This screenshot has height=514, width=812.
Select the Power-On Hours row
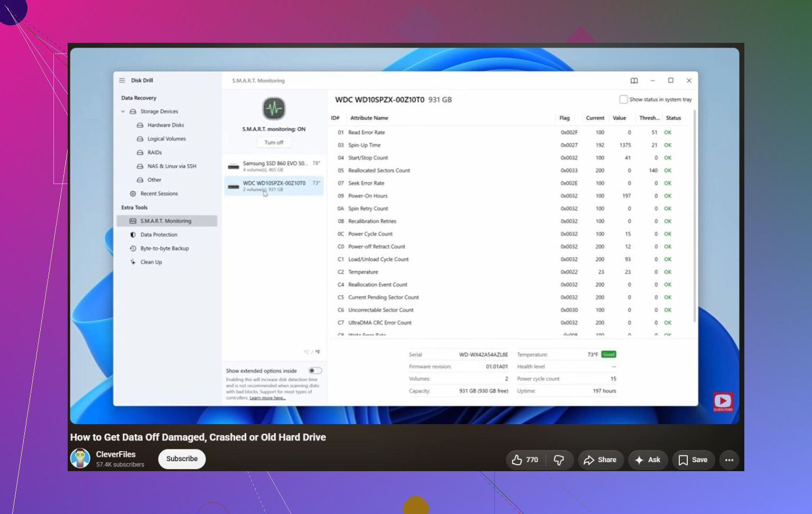tap(510, 196)
